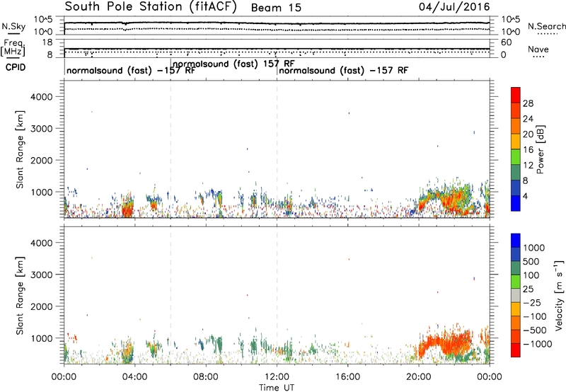
Task: Click the "28" label on Power colorbar
Action: [x=528, y=103]
